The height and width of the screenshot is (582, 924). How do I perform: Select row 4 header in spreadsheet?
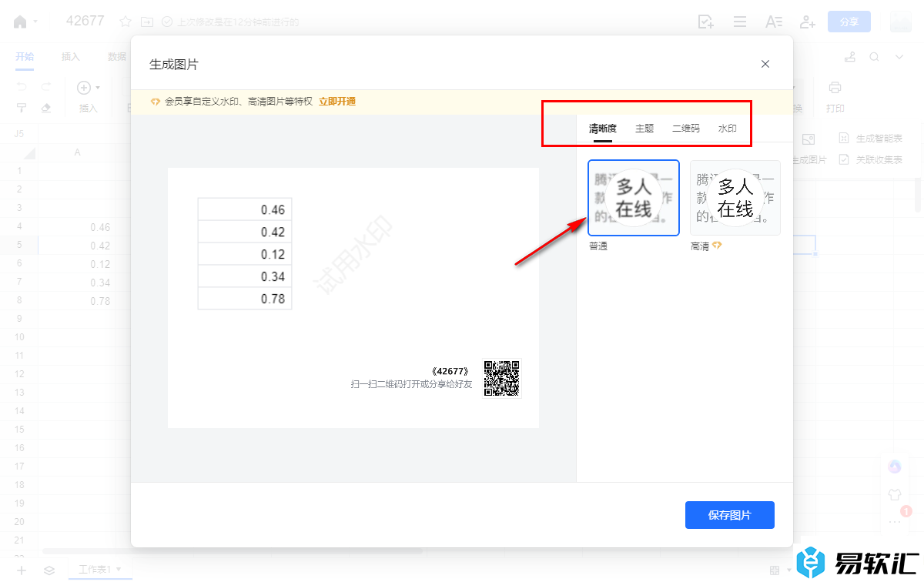[x=19, y=226]
